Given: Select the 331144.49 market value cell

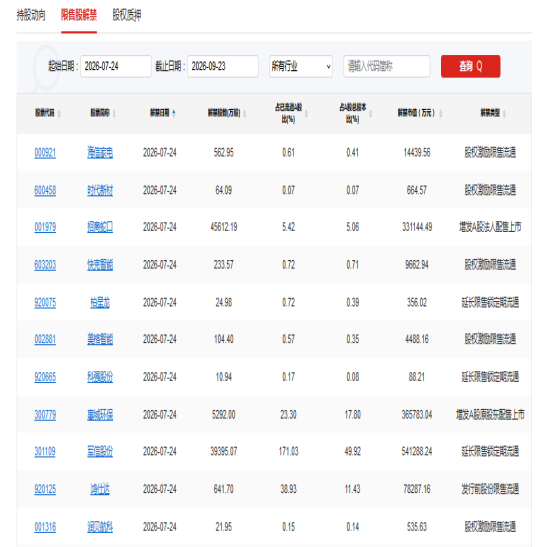Looking at the screenshot, I should pyautogui.click(x=417, y=227).
